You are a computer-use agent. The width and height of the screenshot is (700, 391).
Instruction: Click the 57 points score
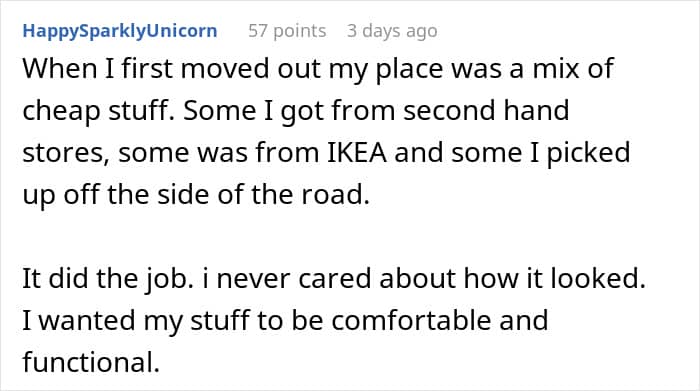pos(287,31)
